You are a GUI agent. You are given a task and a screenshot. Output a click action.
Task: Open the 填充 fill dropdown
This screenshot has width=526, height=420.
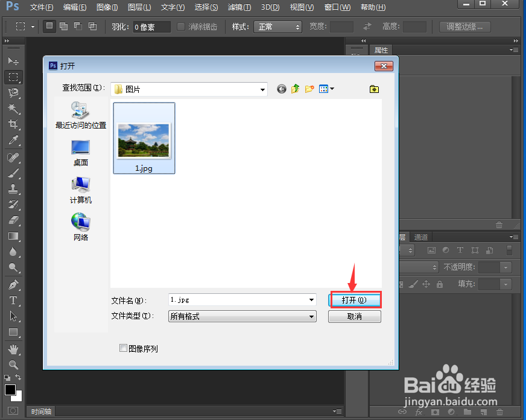[x=505, y=284]
